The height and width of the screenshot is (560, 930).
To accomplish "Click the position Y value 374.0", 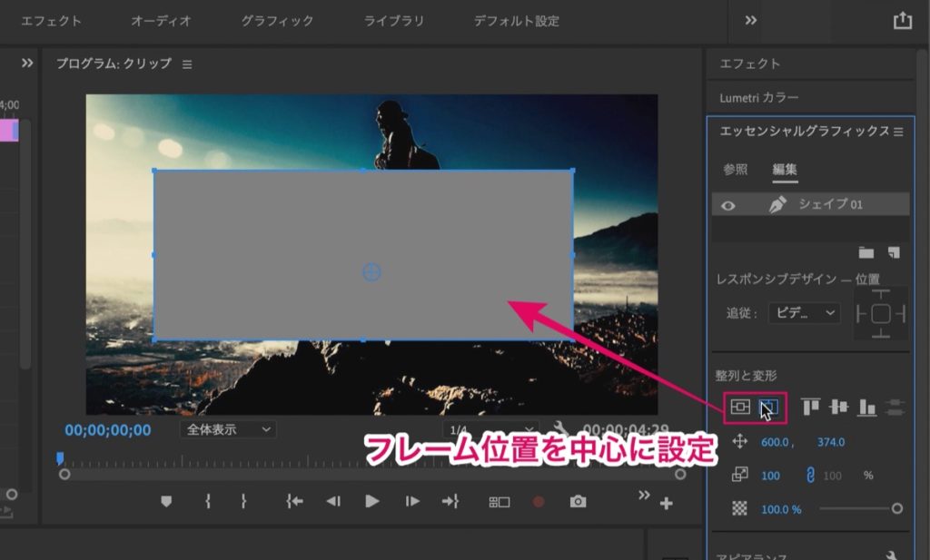I will tap(831, 442).
